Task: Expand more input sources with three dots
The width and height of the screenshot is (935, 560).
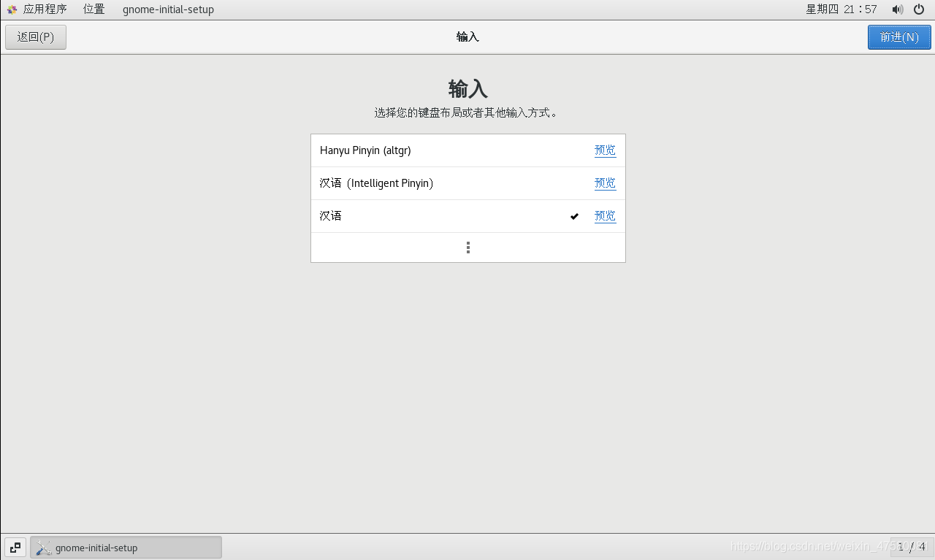Action: tap(468, 248)
